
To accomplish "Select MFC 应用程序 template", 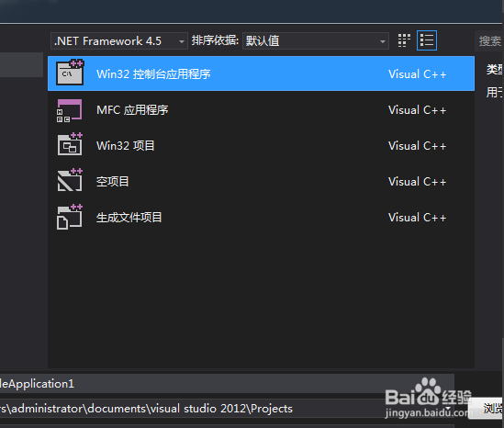I will 261,110.
